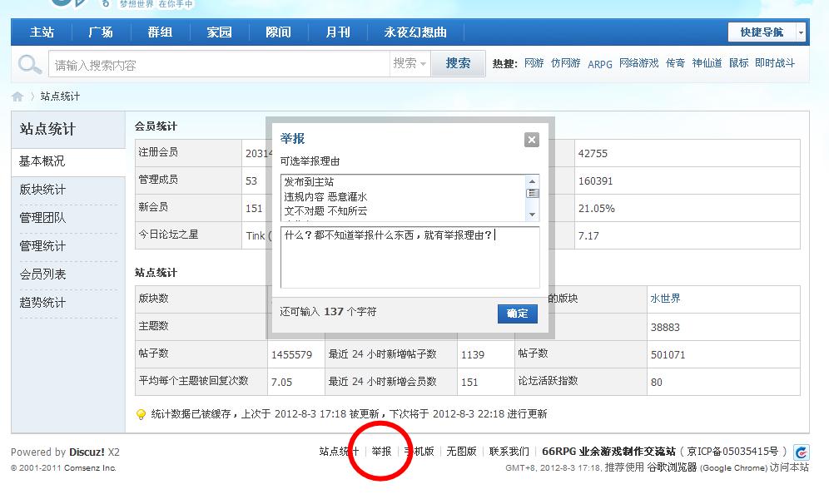The image size is (829, 504).
Task: Select 发布到主站 report reason
Action: pyautogui.click(x=309, y=182)
